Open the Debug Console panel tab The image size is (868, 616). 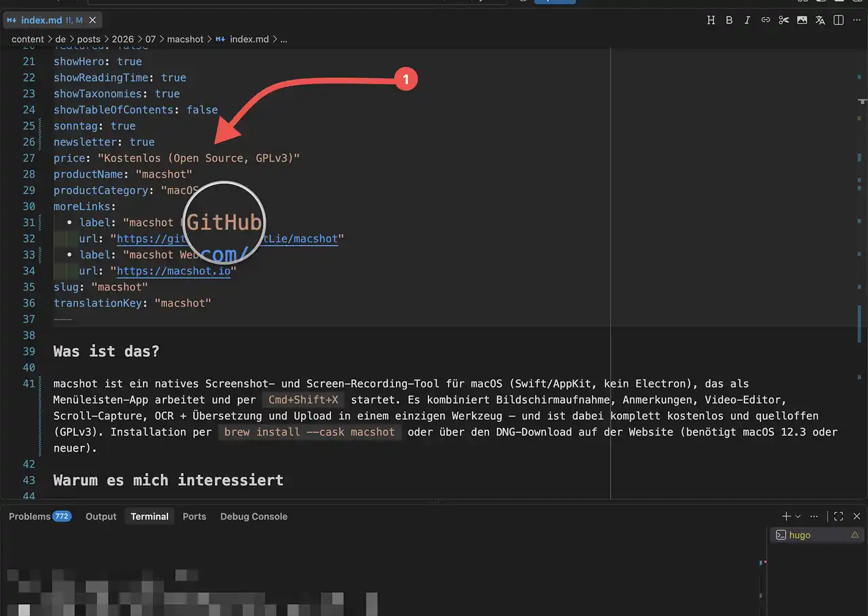click(254, 516)
